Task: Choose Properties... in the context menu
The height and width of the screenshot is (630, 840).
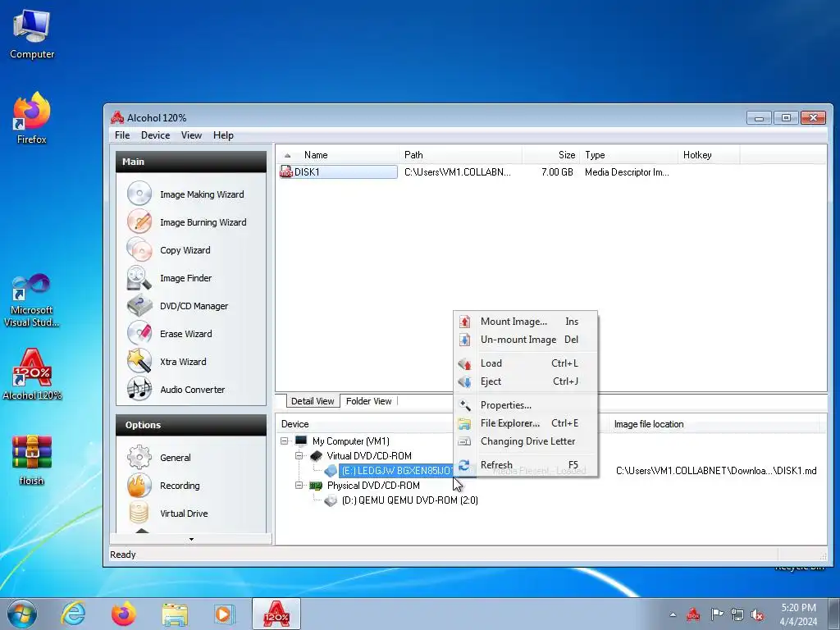Action: 525,405
